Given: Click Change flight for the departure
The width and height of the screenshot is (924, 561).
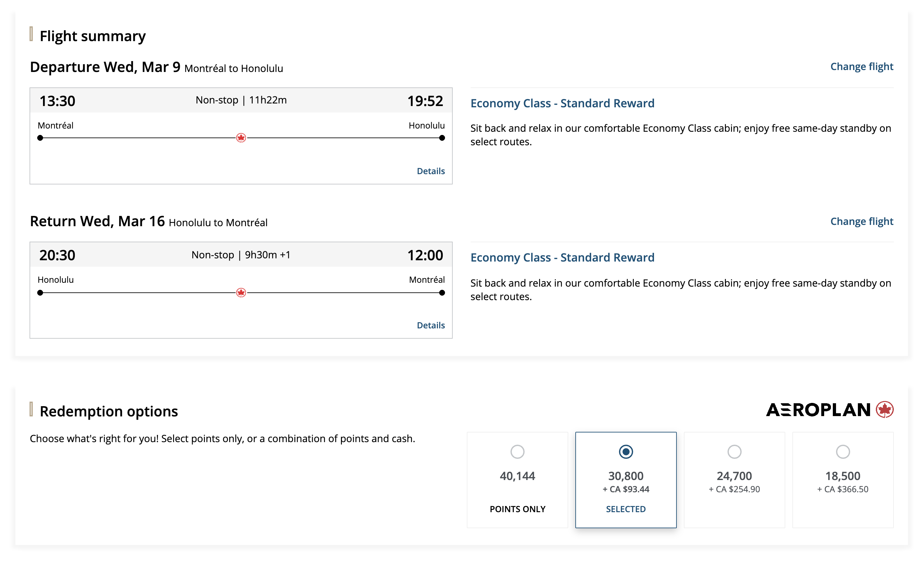Looking at the screenshot, I should click(x=861, y=67).
